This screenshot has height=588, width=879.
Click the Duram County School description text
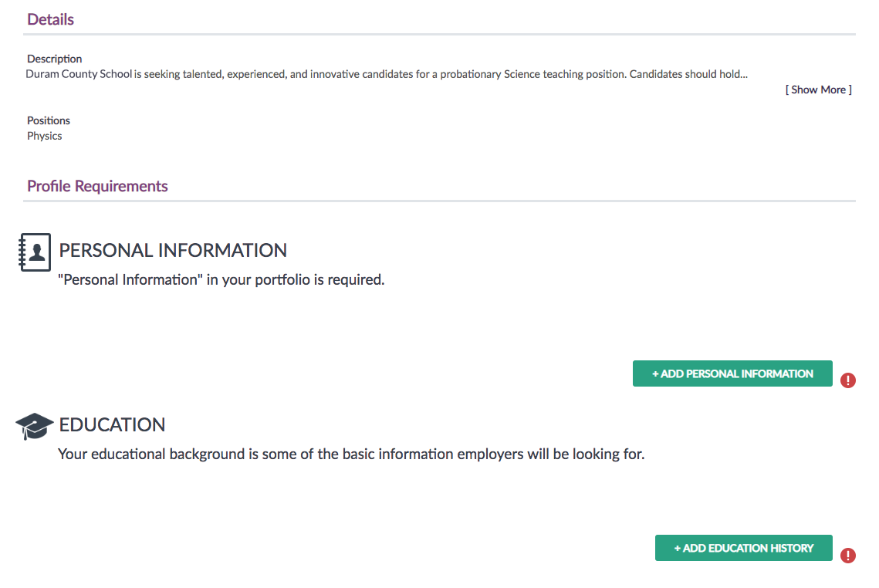tap(387, 74)
